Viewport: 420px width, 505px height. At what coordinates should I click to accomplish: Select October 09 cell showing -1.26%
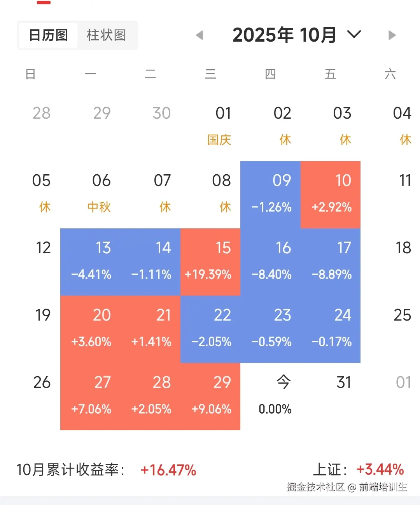tap(271, 195)
